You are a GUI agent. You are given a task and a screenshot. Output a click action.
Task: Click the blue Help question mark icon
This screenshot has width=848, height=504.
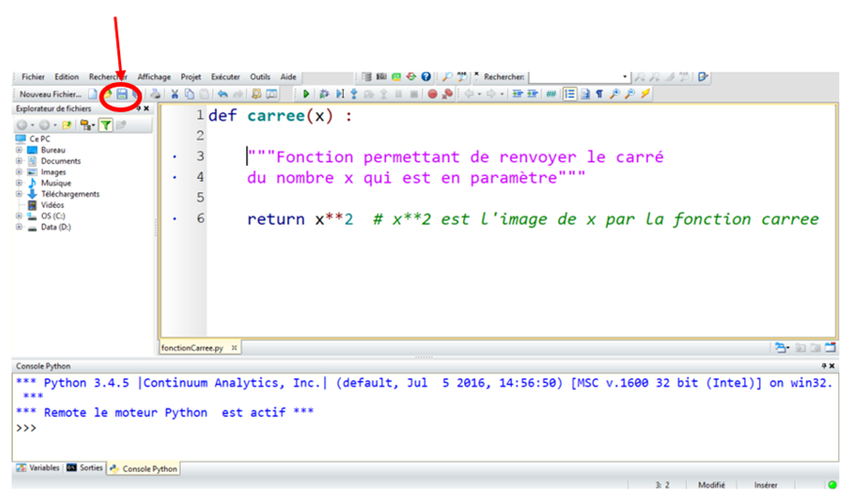[x=426, y=76]
